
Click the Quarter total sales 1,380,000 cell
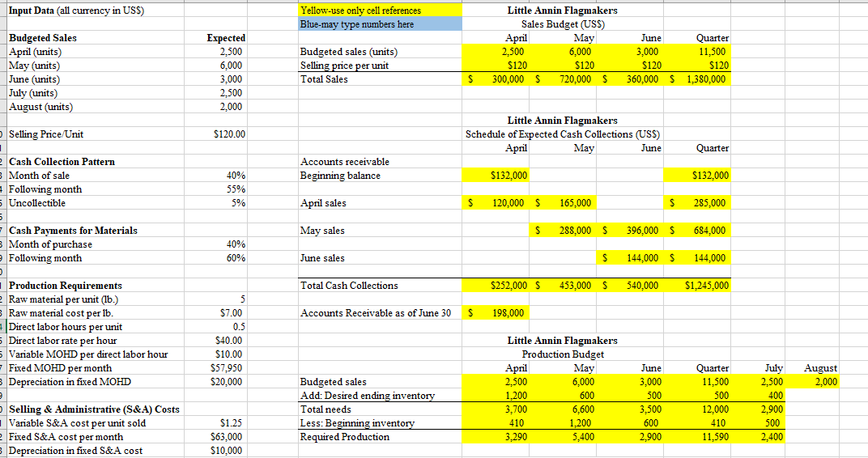coord(697,79)
